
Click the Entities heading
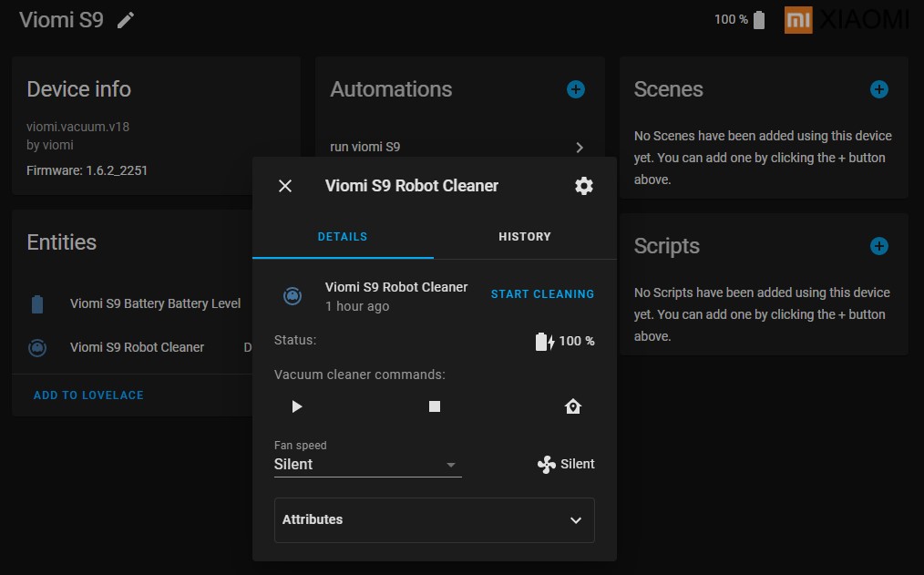pos(61,242)
